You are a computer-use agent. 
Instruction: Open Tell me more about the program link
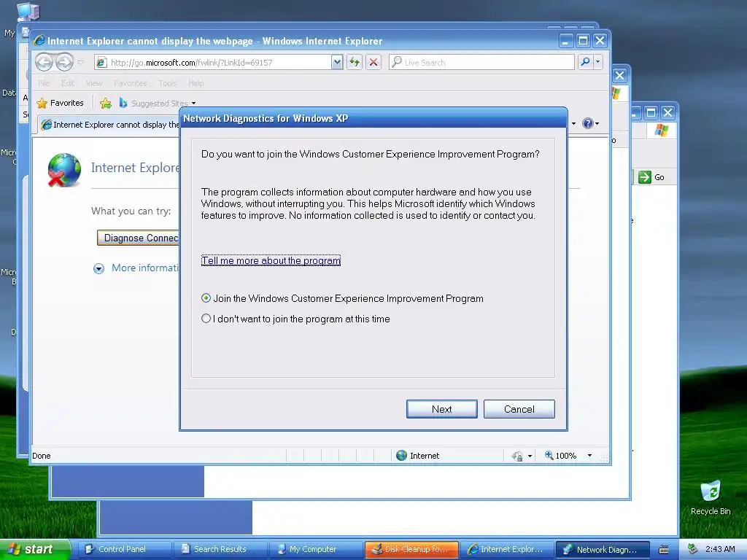point(271,260)
